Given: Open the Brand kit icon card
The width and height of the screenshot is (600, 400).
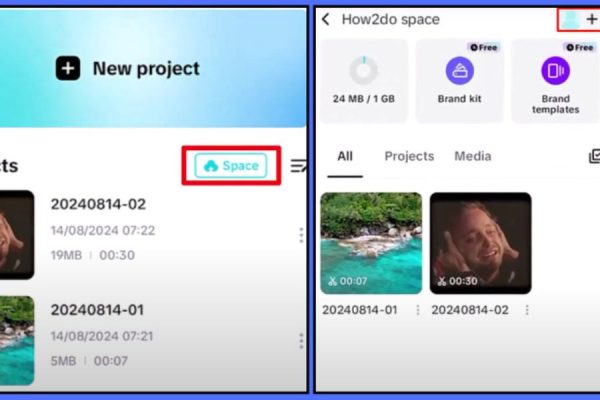Looking at the screenshot, I should (459, 71).
